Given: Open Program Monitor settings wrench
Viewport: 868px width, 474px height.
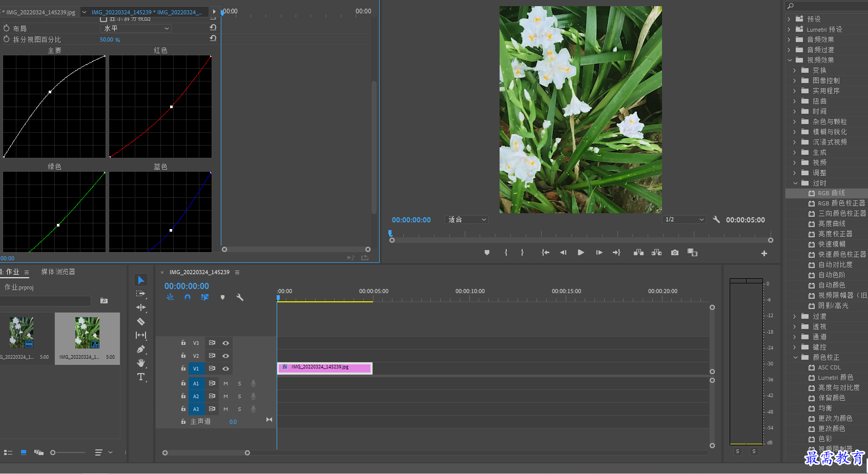Looking at the screenshot, I should tap(716, 219).
